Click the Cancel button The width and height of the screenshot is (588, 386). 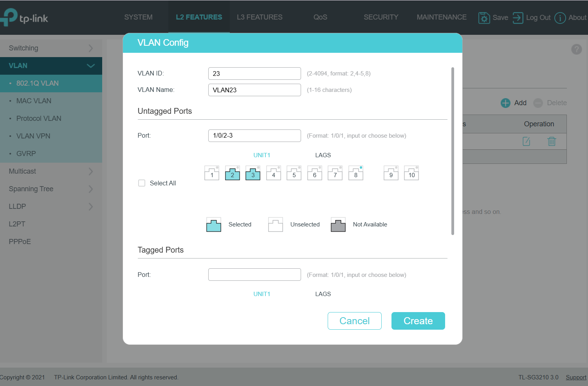click(x=354, y=321)
